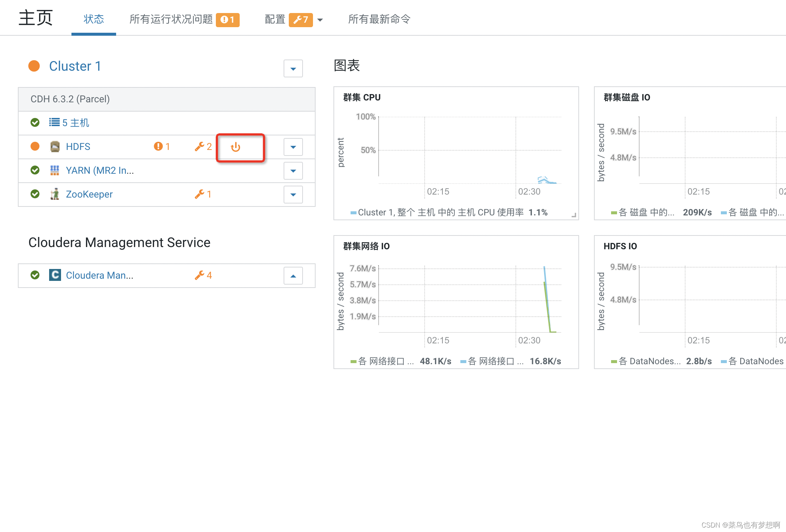Open the YARN actions dropdown arrow
The width and height of the screenshot is (786, 532).
pyautogui.click(x=293, y=171)
